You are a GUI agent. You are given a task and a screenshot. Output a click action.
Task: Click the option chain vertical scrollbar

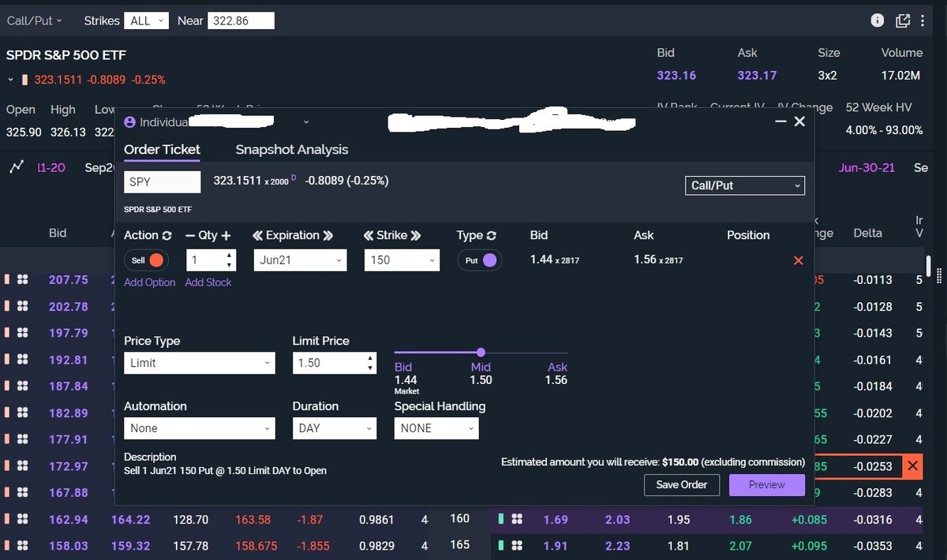(x=929, y=268)
